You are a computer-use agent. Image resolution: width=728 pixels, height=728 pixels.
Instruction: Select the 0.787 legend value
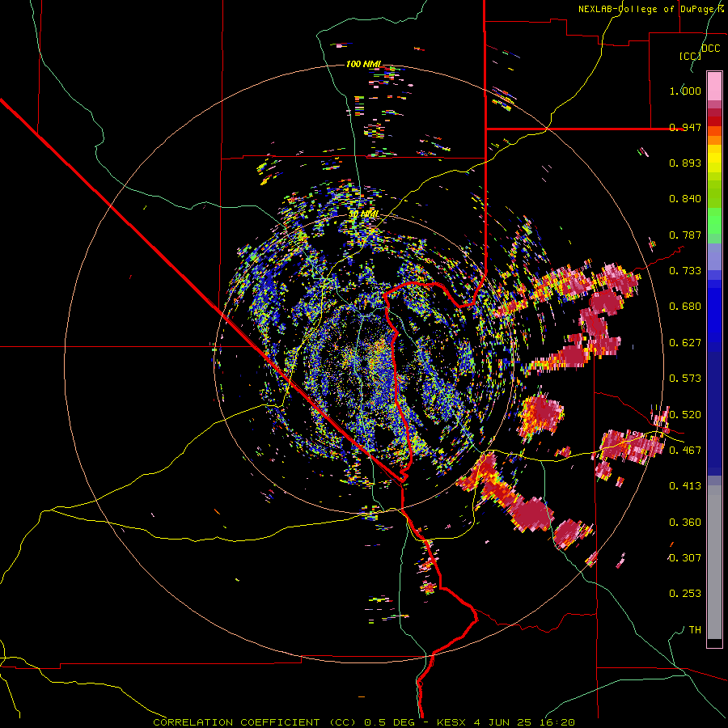pyautogui.click(x=685, y=235)
